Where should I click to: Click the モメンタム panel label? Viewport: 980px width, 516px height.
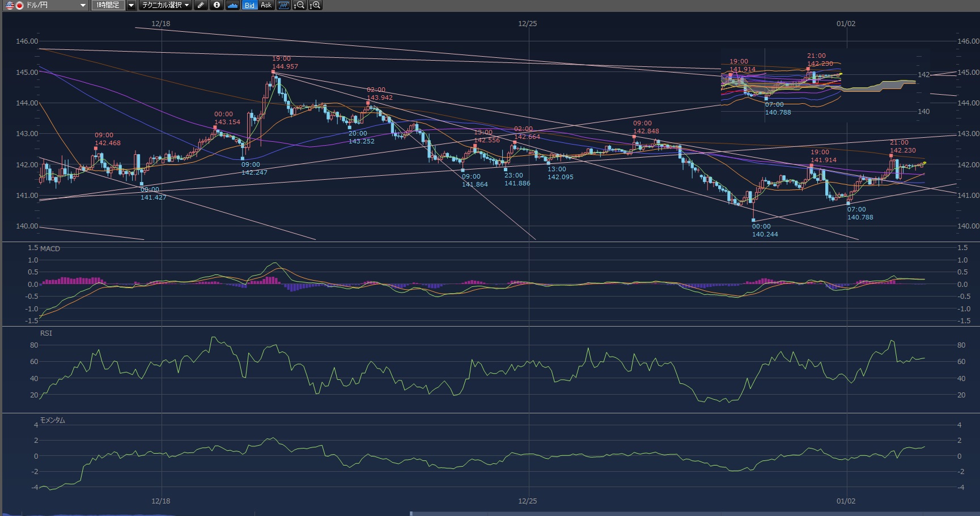point(52,420)
